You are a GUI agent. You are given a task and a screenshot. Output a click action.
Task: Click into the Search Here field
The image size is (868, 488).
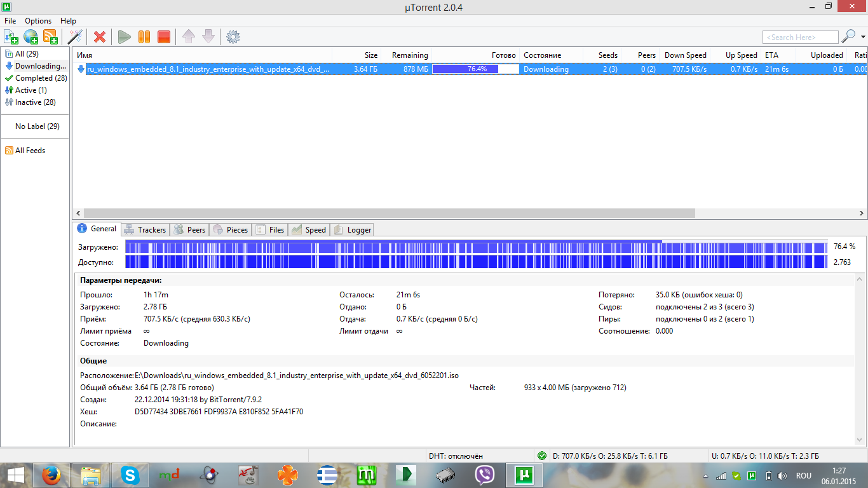801,37
